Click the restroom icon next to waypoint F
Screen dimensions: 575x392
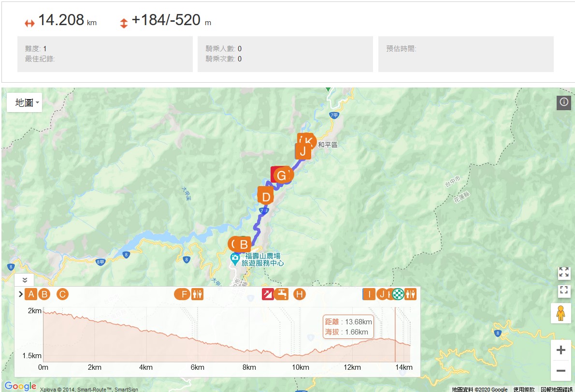pyautogui.click(x=197, y=294)
